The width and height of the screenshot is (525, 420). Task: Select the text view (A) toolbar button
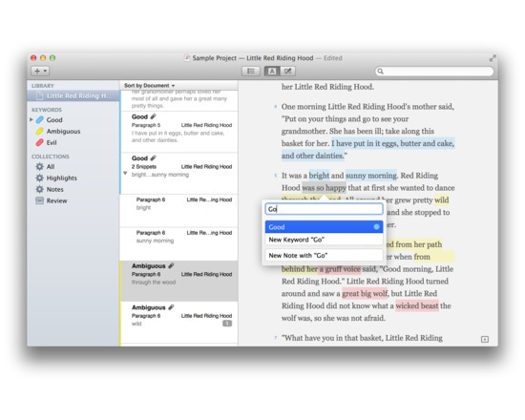click(x=272, y=71)
